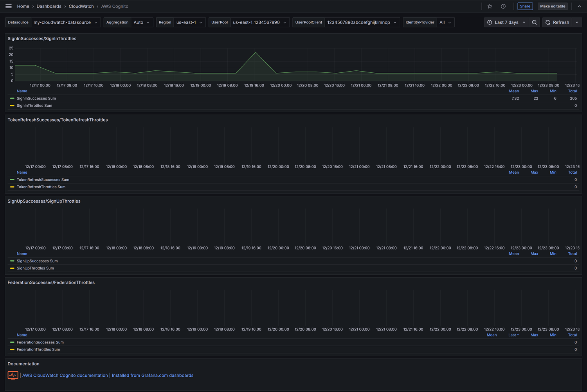Viewport: 587px width, 392px height.
Task: Open IdentityProvider dropdown set to All
Action: coord(445,22)
